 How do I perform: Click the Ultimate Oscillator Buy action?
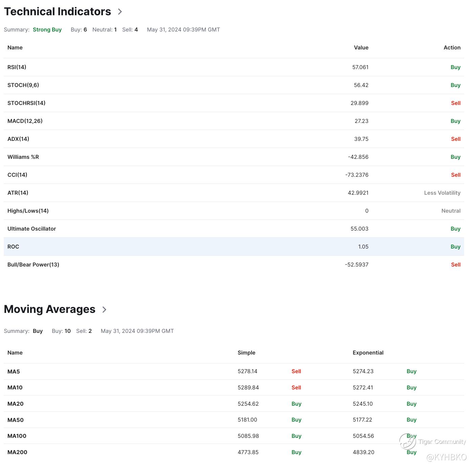click(455, 229)
